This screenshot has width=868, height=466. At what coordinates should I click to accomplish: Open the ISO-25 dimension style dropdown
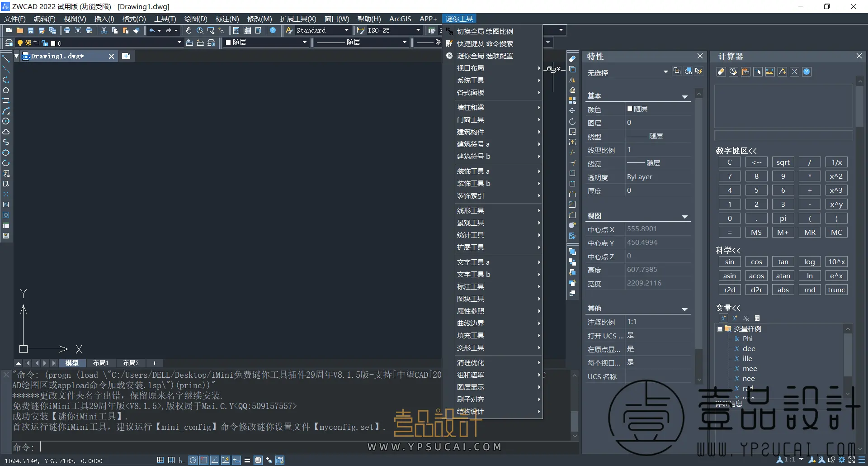pos(418,30)
